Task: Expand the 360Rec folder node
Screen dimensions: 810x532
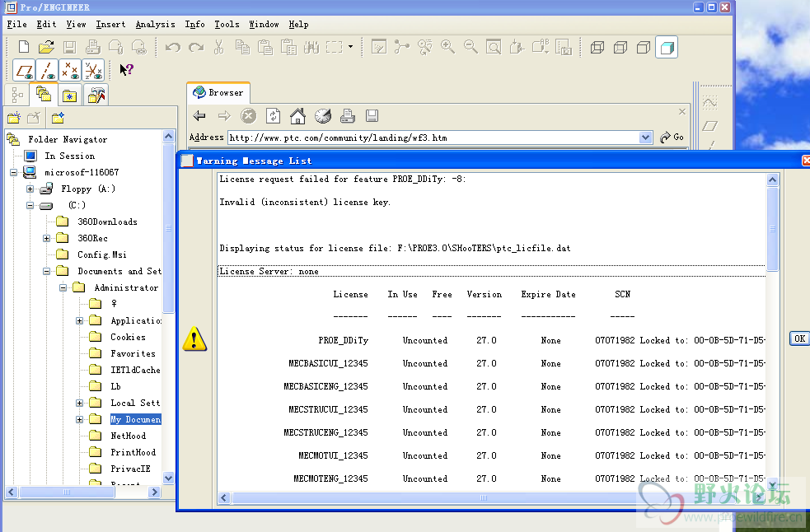Action: (46, 239)
